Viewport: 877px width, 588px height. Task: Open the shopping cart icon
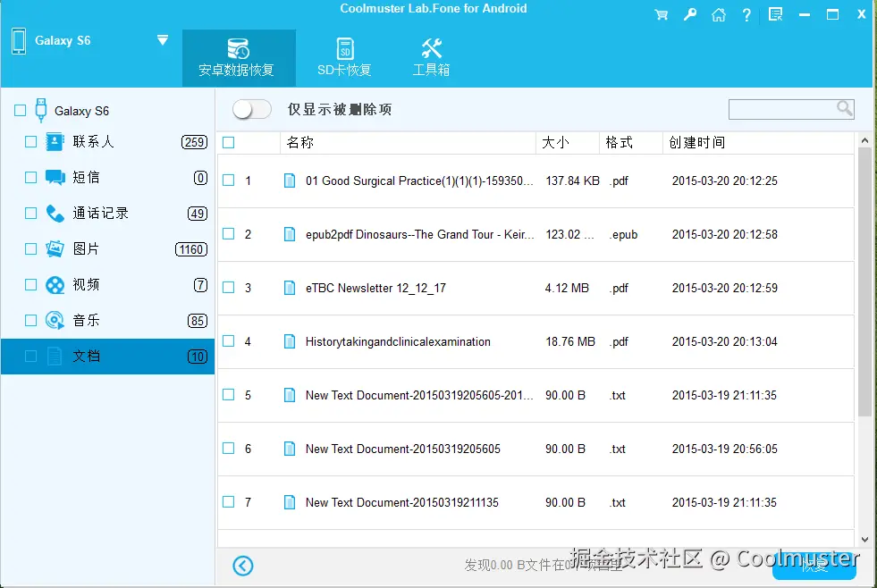(x=662, y=15)
